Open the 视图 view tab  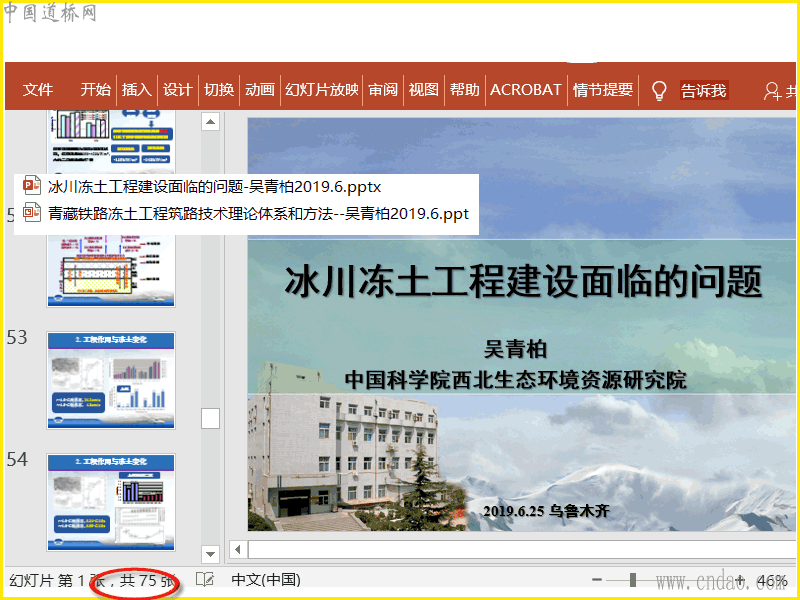424,90
